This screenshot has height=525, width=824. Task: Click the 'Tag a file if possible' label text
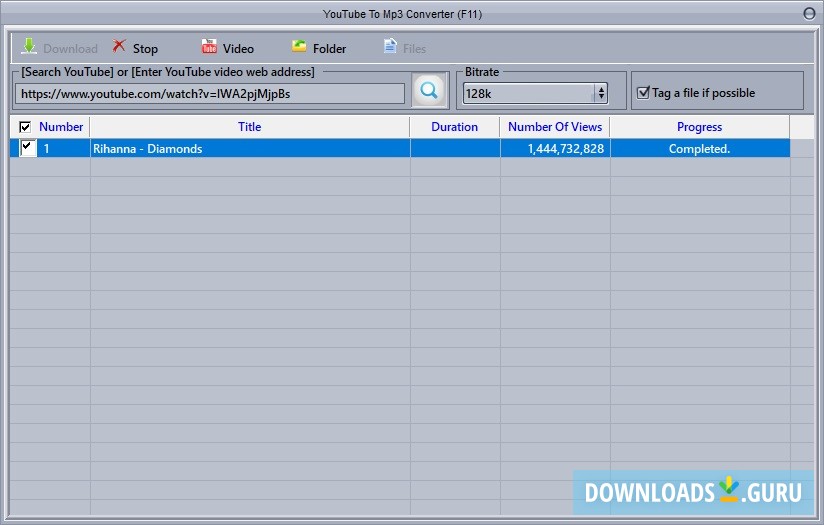click(704, 93)
